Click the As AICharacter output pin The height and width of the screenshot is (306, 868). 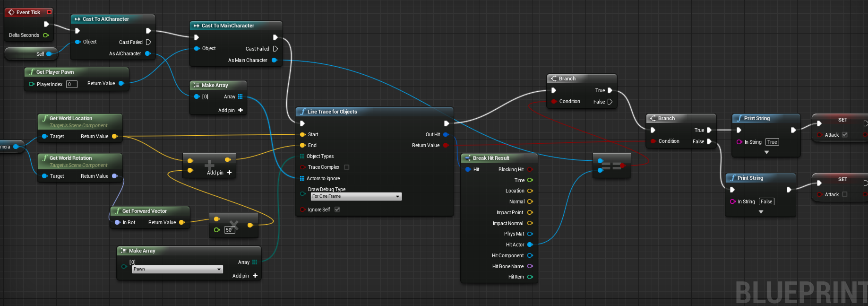[x=147, y=53]
